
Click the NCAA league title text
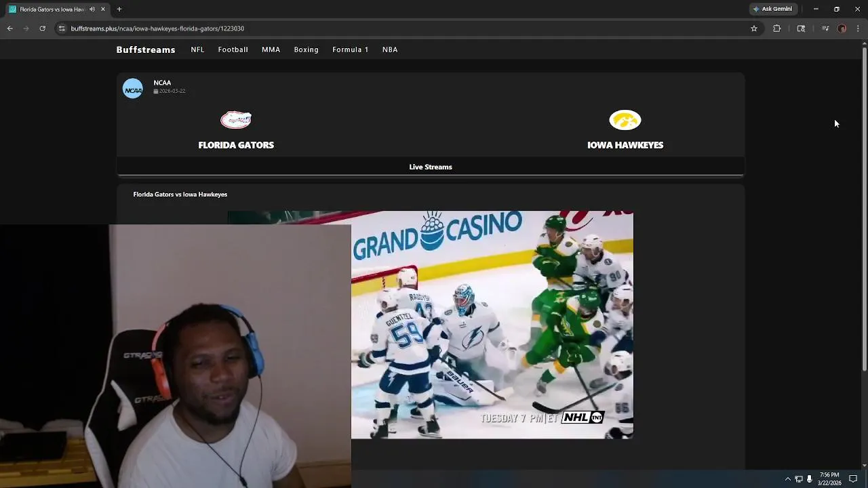pyautogui.click(x=162, y=83)
